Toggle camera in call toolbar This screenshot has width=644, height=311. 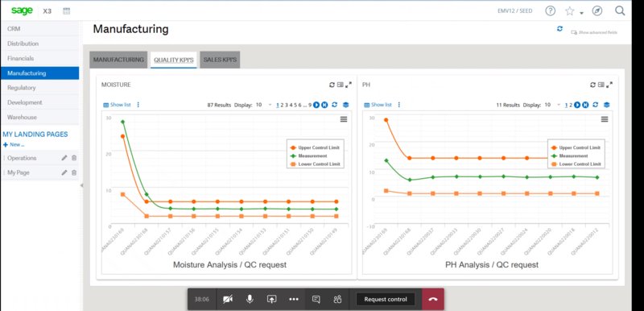(x=228, y=299)
